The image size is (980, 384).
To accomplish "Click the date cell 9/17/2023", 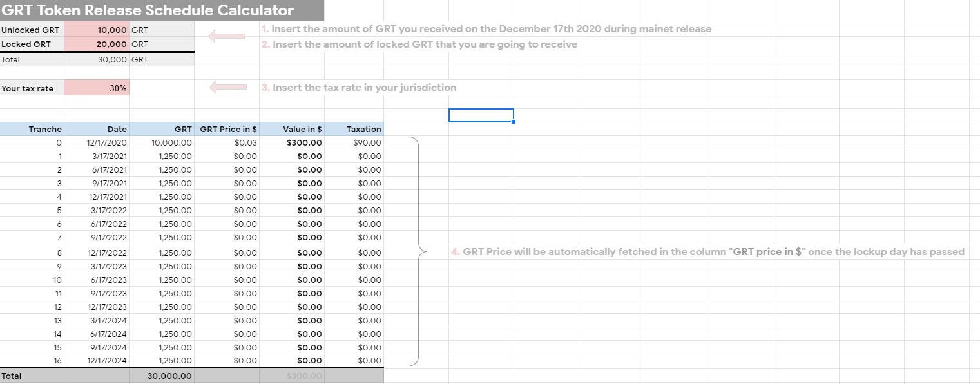I will point(97,293).
